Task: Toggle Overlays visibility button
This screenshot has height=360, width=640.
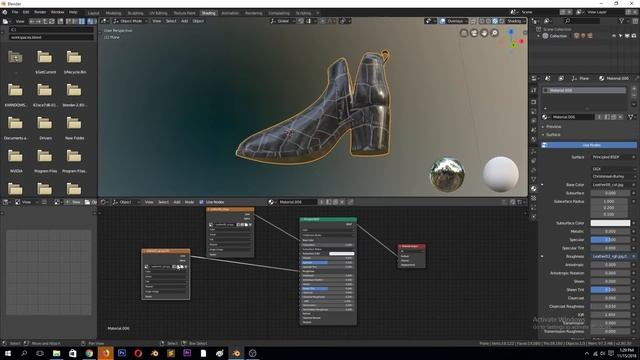Action: [442, 21]
